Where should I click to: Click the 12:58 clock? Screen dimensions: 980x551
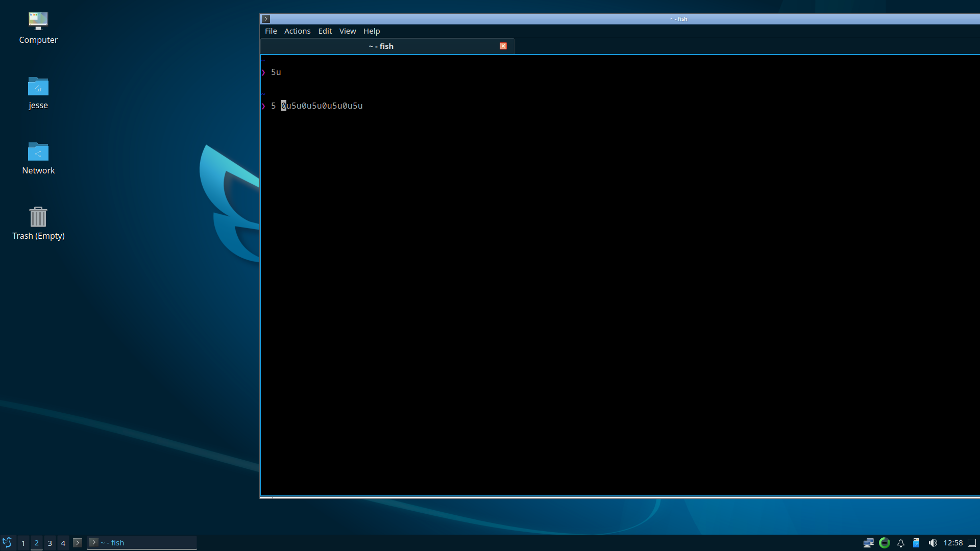(x=953, y=543)
